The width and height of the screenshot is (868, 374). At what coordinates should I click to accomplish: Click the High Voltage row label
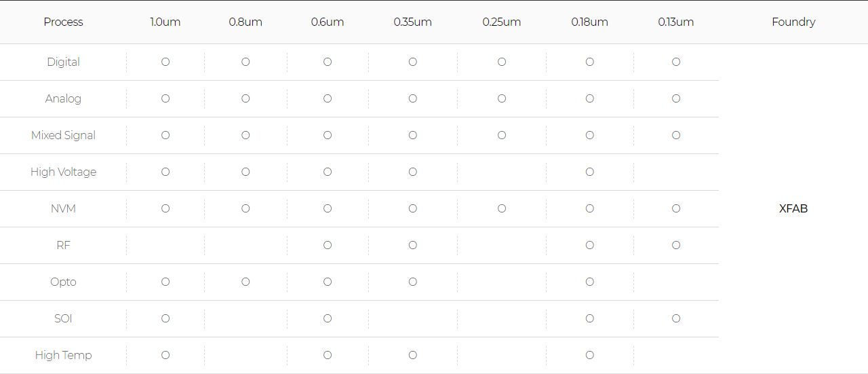(x=63, y=172)
